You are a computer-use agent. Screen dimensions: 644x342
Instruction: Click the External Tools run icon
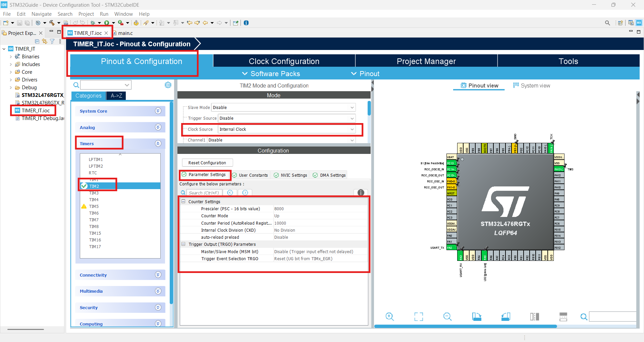(x=120, y=23)
